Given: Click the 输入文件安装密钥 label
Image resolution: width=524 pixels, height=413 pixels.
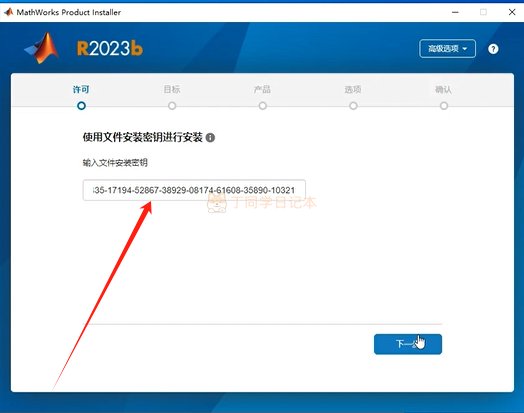Looking at the screenshot, I should click(x=115, y=163).
